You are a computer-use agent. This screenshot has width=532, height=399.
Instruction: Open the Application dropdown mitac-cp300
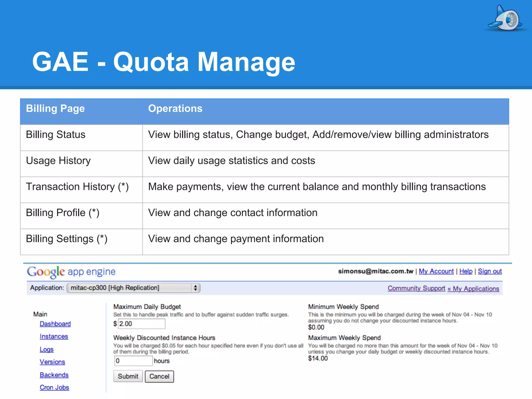(x=133, y=288)
